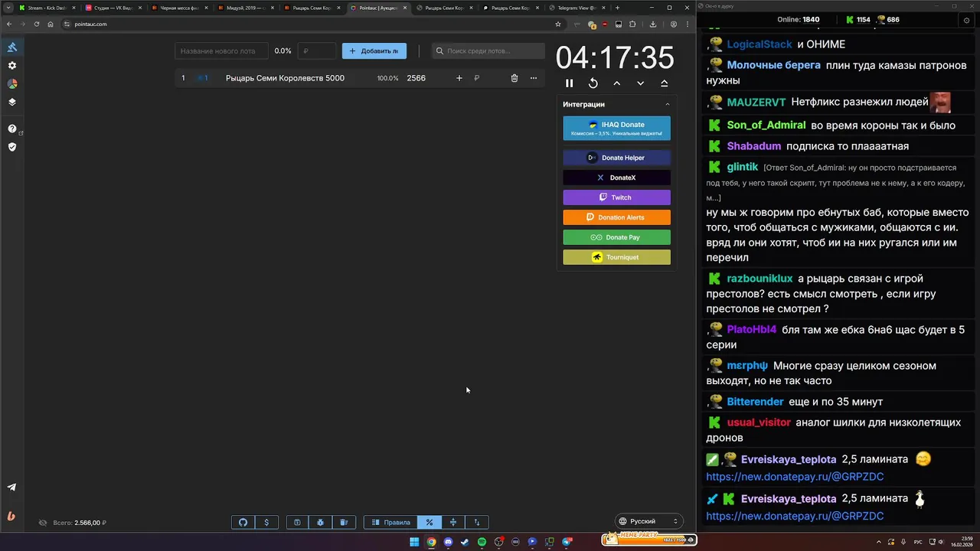Image resolution: width=980 pixels, height=551 pixels.
Task: Open Telegram paper plane sidebar icon
Action: point(12,487)
